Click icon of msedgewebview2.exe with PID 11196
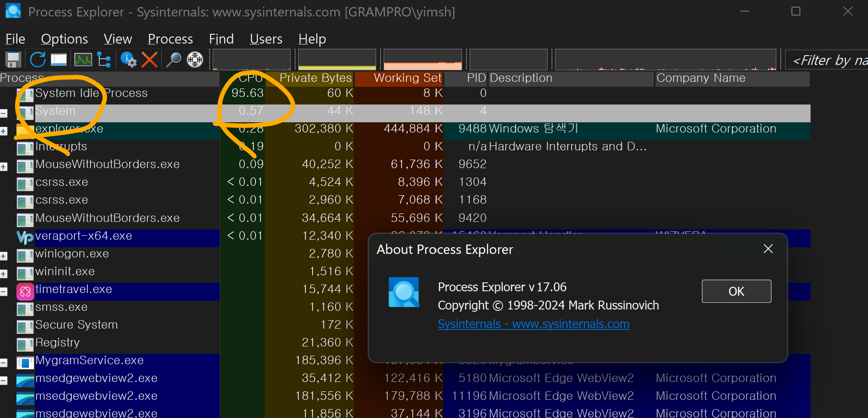The height and width of the screenshot is (418, 868). 25,398
